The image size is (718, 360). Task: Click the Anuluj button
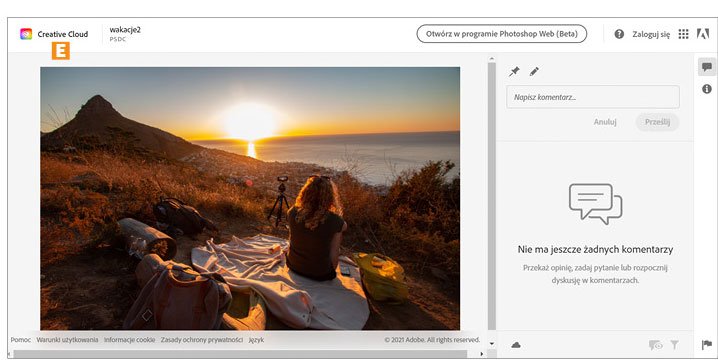click(605, 122)
